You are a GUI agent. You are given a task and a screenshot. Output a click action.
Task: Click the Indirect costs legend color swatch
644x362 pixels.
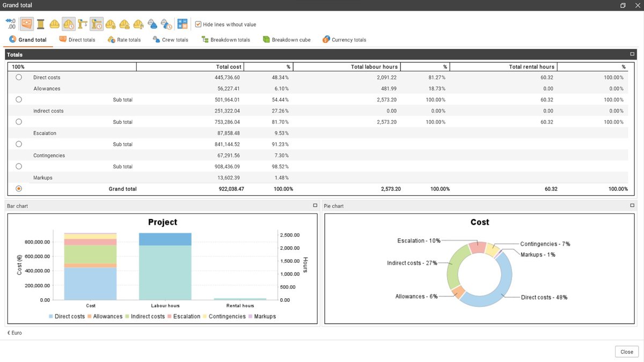(x=127, y=316)
